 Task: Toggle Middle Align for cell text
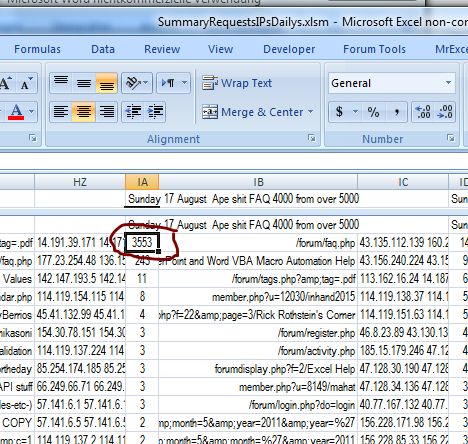[x=84, y=83]
